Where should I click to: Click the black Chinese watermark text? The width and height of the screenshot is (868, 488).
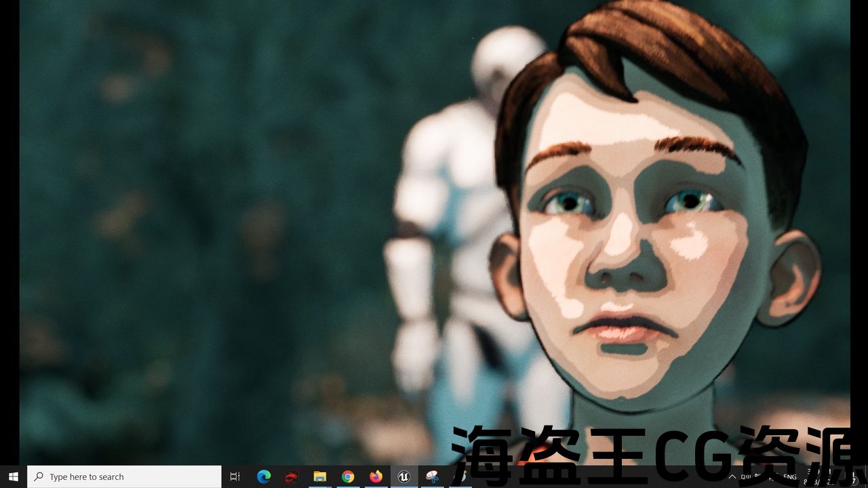point(651,447)
